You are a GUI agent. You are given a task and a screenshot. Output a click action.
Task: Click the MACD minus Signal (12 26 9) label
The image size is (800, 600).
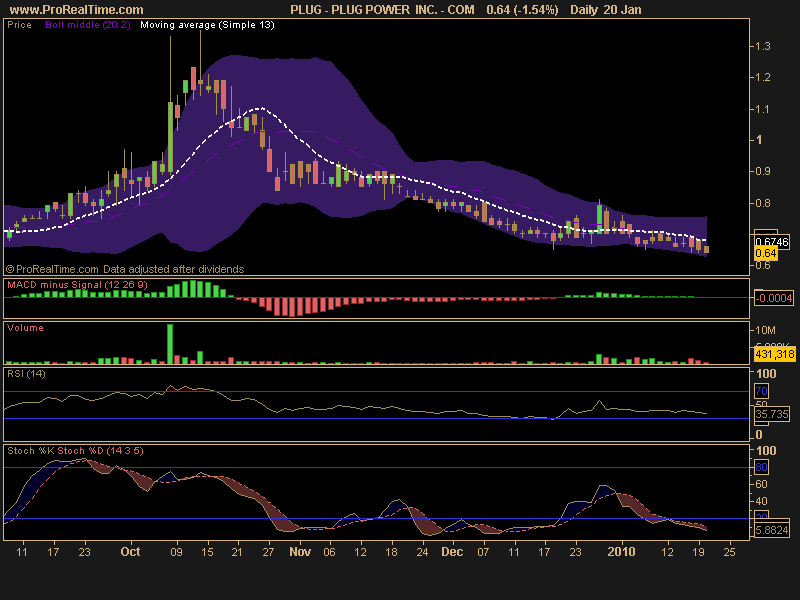[x=77, y=285]
